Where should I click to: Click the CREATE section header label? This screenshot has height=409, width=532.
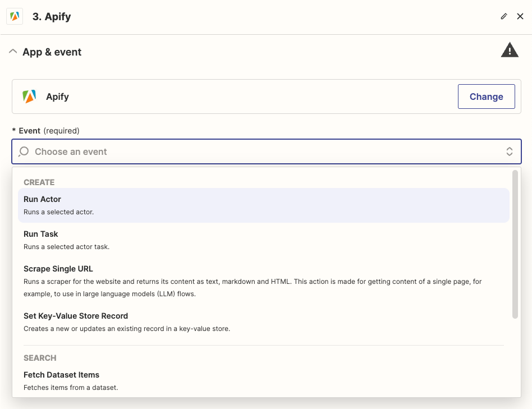pyautogui.click(x=39, y=182)
